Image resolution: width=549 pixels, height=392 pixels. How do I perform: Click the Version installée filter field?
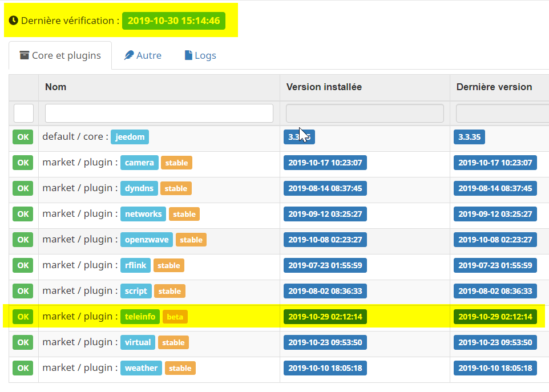(x=365, y=114)
